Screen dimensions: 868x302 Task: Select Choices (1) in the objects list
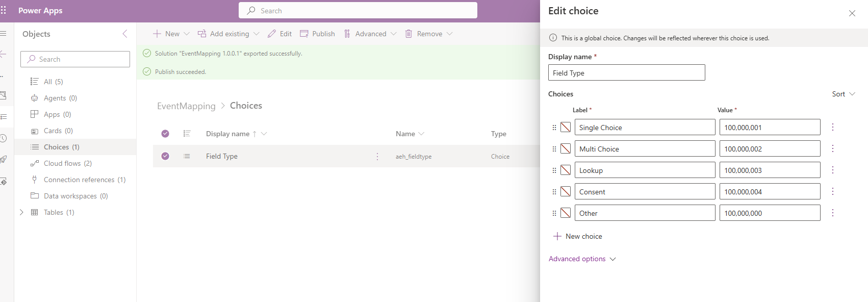(75, 147)
